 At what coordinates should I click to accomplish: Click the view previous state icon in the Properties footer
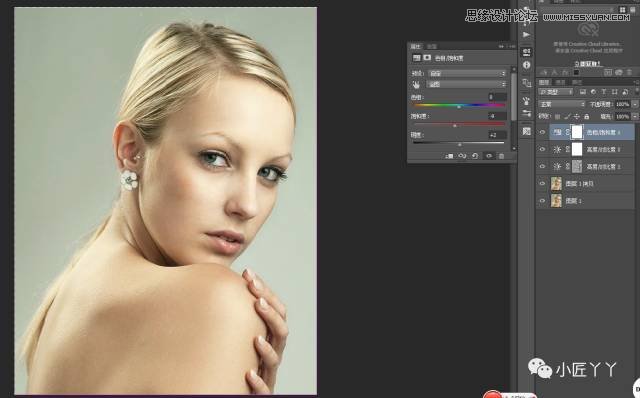click(x=462, y=156)
